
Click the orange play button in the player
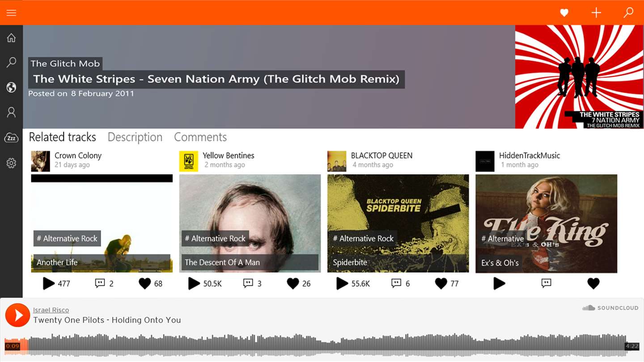click(x=17, y=315)
